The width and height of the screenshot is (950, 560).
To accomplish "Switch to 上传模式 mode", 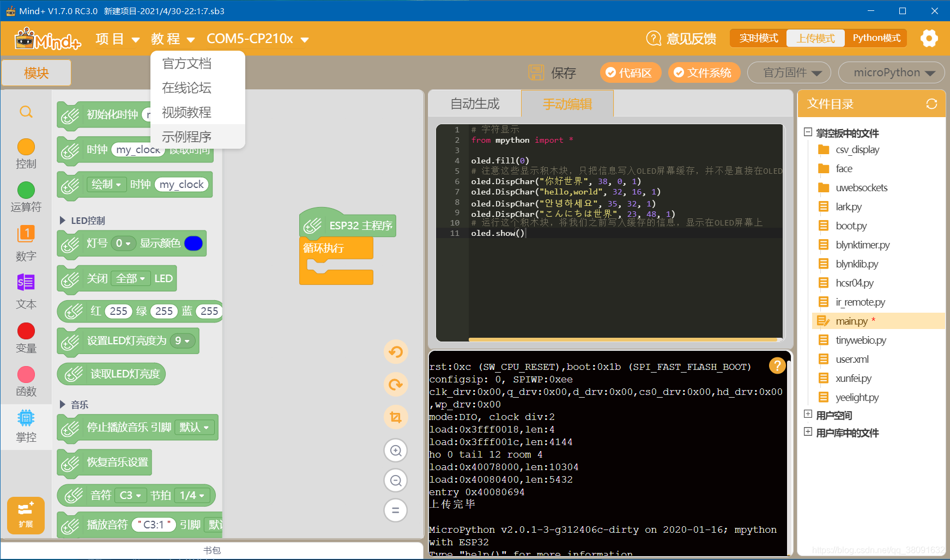I will [815, 38].
